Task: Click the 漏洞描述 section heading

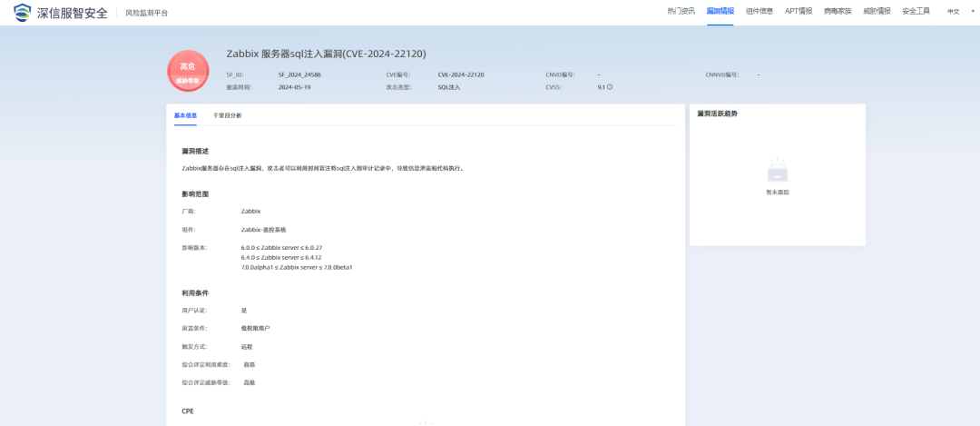Action: 195,152
